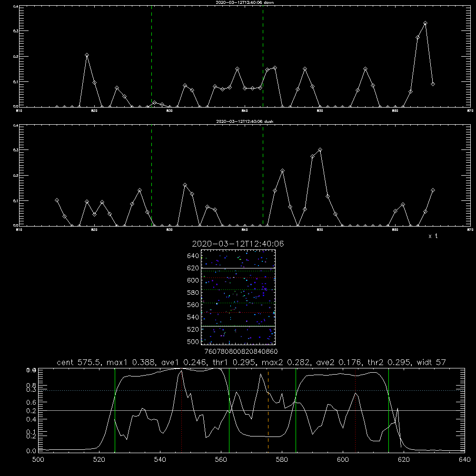Viewport: 476px width, 476px height.
Task: Click 'ave2 0.176' in the bottom title
Action: pyautogui.click(x=338, y=362)
